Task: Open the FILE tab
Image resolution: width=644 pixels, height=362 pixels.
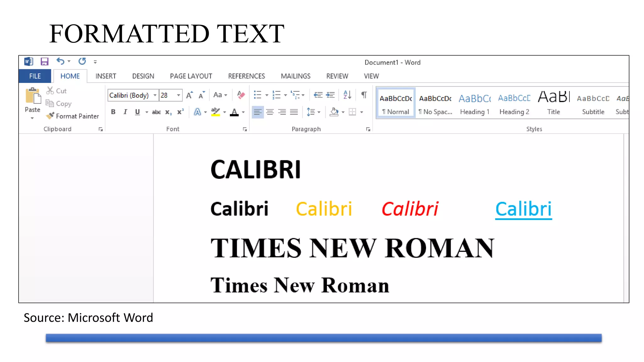Action: click(x=35, y=76)
